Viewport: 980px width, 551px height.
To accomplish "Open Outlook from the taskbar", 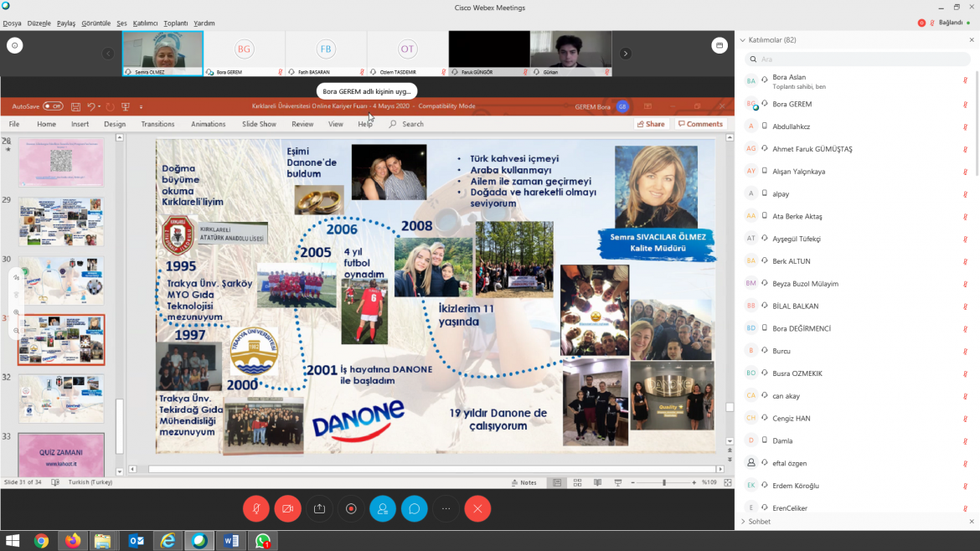I will (x=137, y=541).
